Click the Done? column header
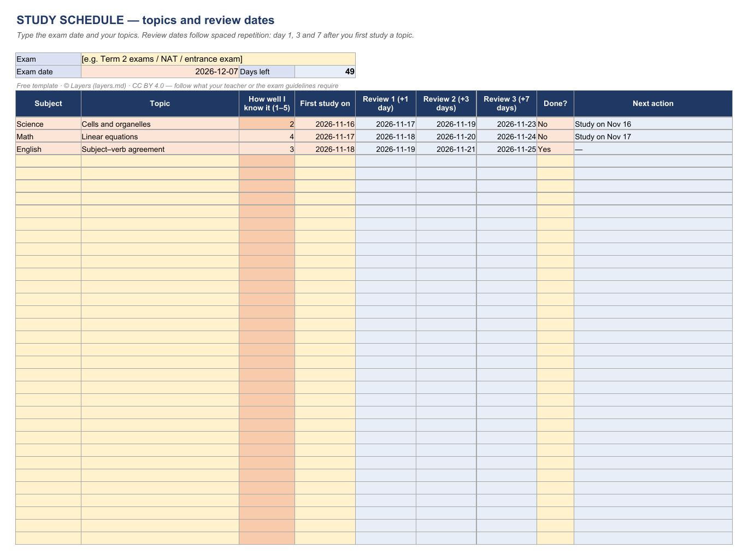The width and height of the screenshot is (748, 560). pos(555,104)
